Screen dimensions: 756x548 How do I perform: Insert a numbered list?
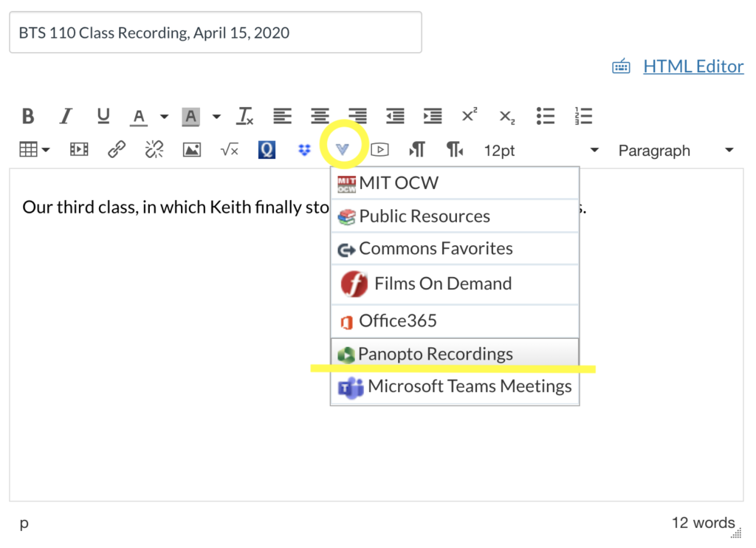coord(583,116)
